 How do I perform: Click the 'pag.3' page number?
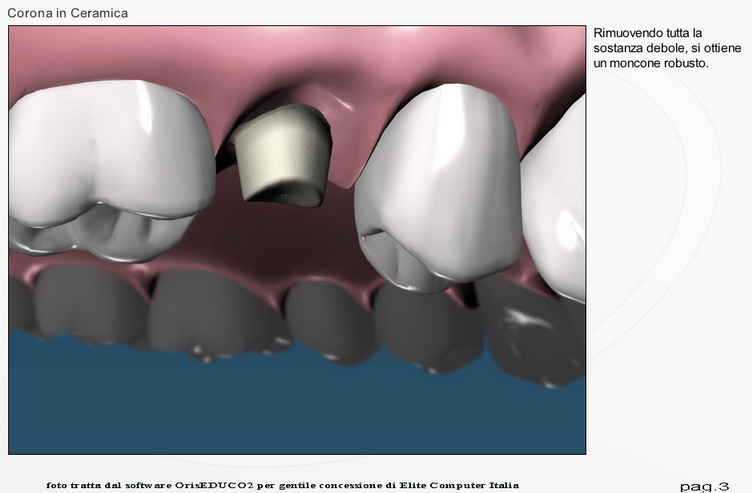[704, 487]
